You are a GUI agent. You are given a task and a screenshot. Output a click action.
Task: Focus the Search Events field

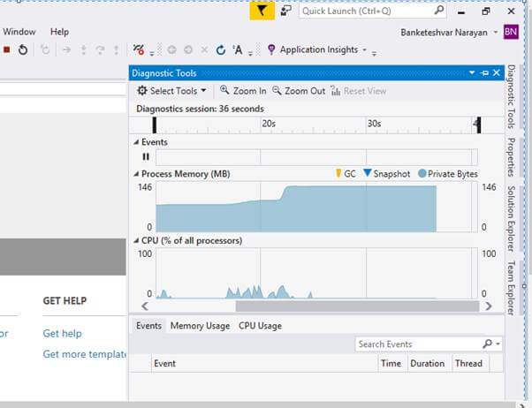419,344
